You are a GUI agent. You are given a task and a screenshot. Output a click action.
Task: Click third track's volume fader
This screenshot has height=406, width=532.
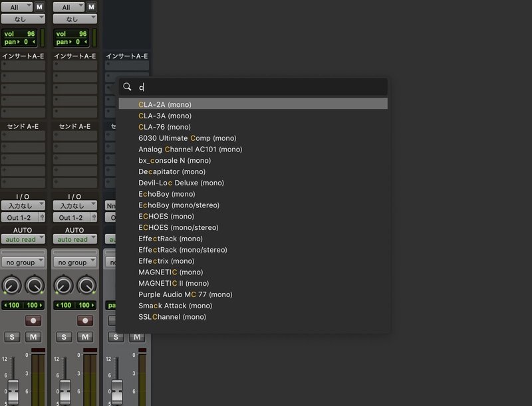click(x=117, y=391)
